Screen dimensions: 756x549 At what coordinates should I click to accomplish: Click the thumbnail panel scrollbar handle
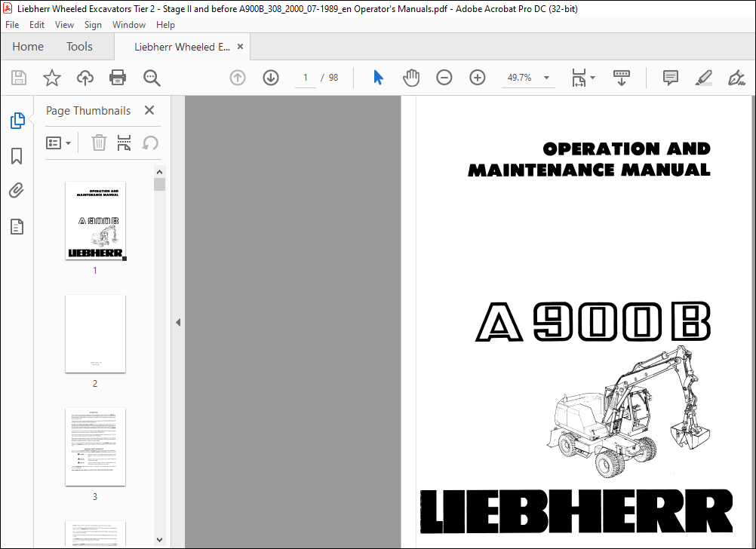[x=160, y=185]
